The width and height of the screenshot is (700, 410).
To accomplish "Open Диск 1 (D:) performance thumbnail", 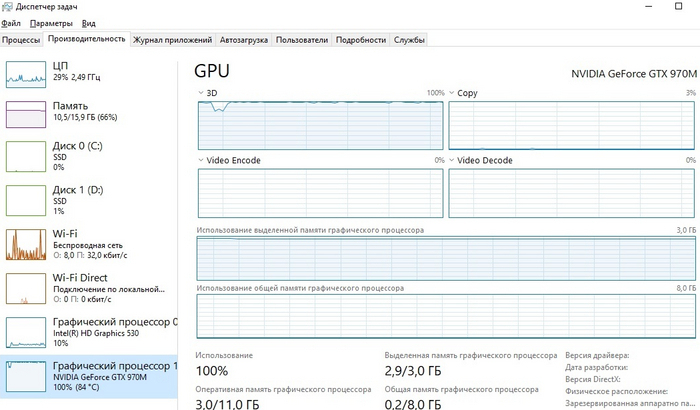I will (x=27, y=200).
